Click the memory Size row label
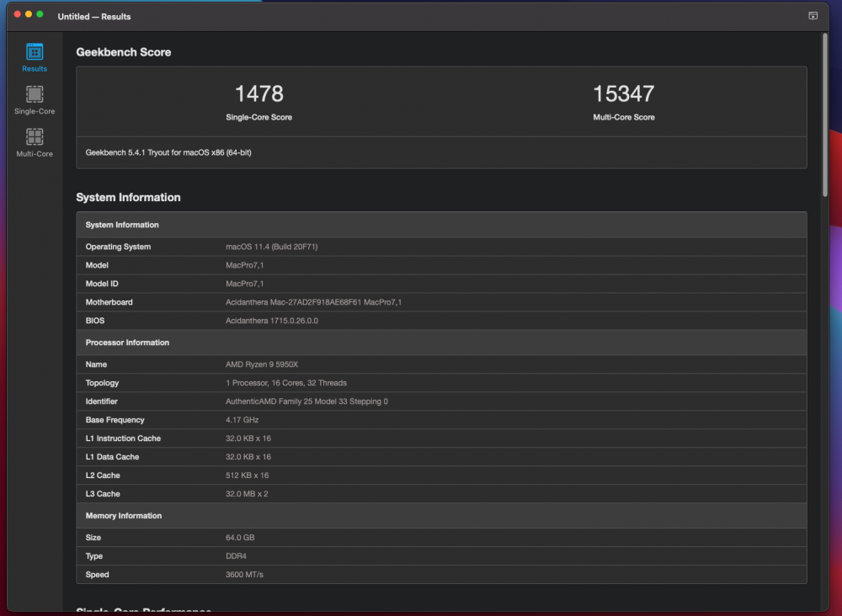Viewport: 842px width, 616px height. [x=93, y=538]
